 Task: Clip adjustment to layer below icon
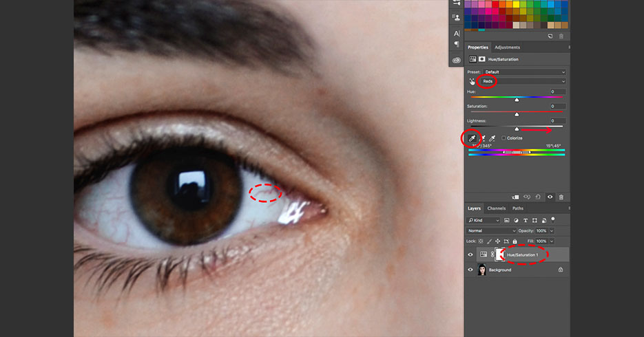pos(515,197)
